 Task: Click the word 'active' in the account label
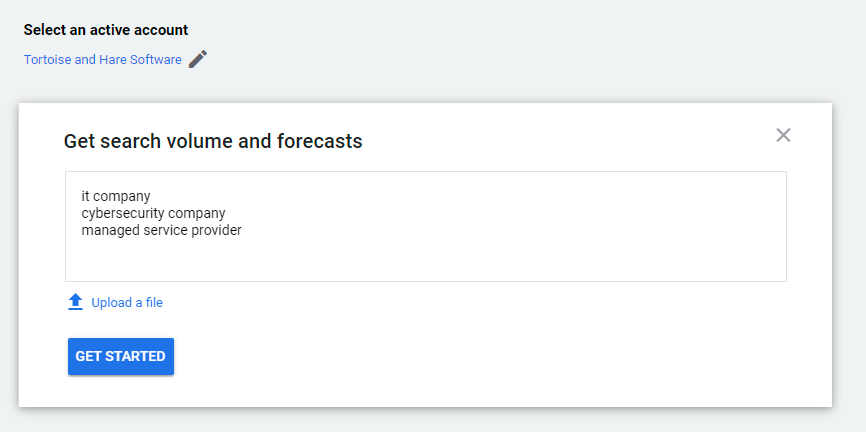point(105,30)
